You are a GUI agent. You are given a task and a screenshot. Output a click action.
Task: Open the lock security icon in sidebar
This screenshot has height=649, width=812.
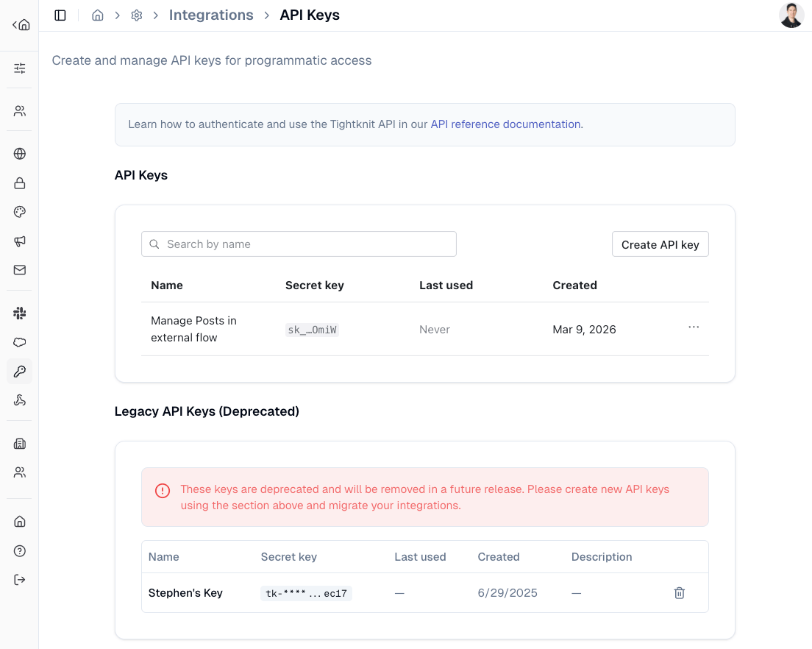(20, 182)
